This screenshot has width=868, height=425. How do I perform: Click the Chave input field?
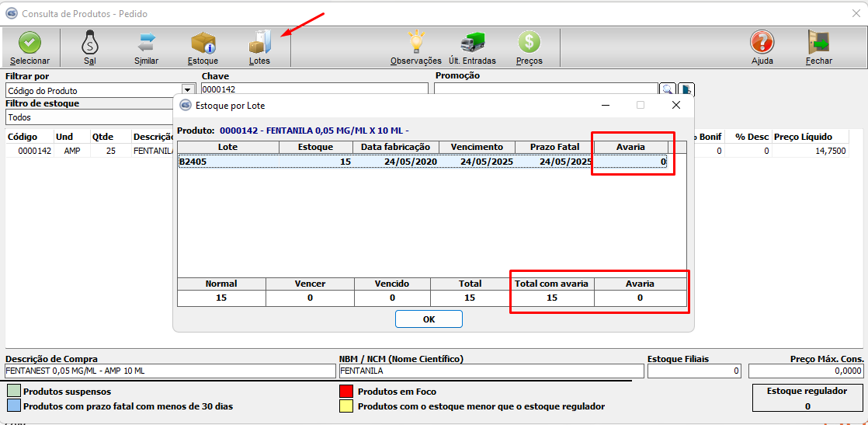314,90
